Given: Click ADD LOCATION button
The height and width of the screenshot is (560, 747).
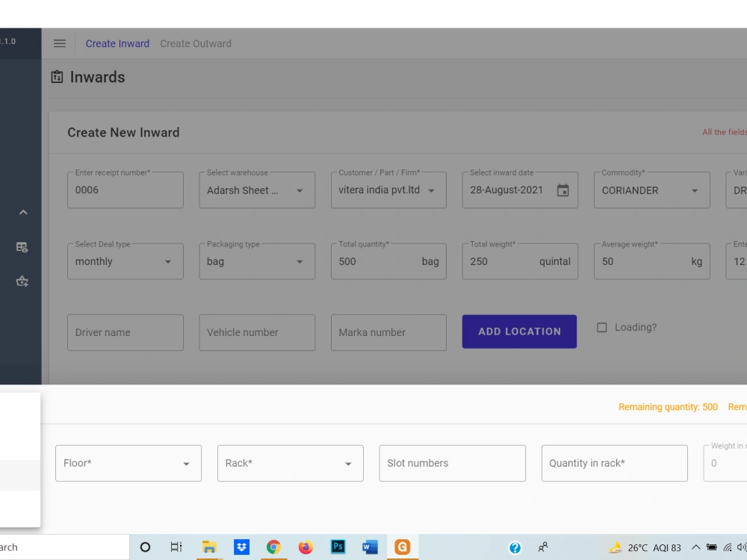Looking at the screenshot, I should (x=519, y=332).
